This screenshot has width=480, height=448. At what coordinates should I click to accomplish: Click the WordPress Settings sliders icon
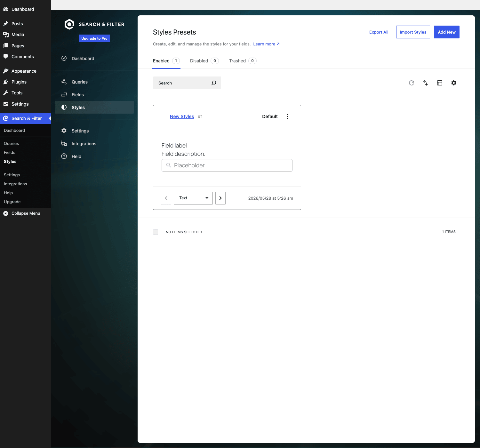click(6, 104)
